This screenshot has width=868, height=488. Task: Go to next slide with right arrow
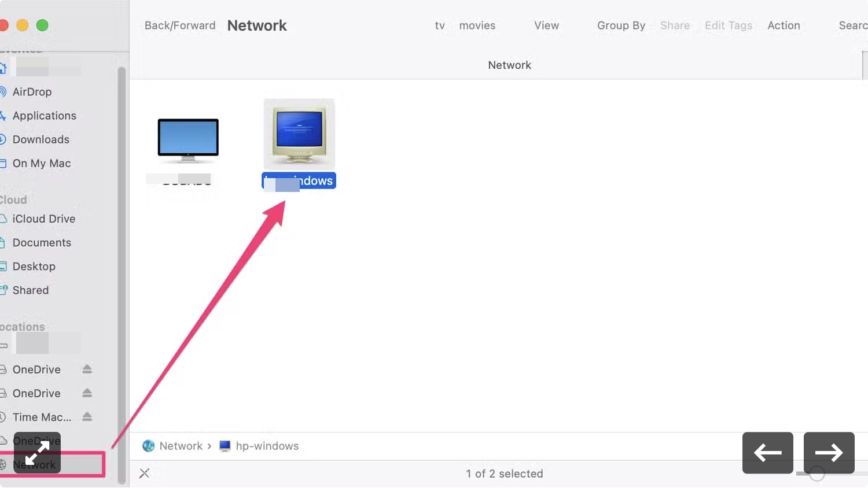click(829, 453)
